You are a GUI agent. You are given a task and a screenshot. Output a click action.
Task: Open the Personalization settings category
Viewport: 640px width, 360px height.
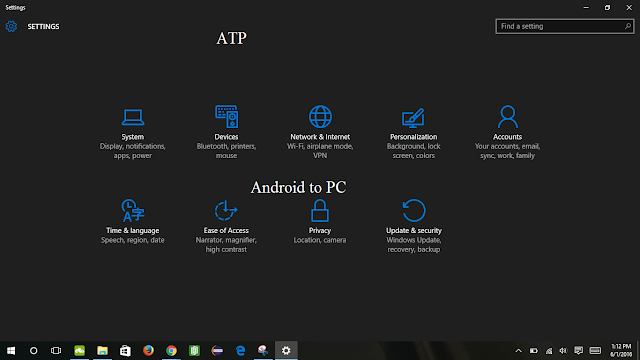[x=413, y=133]
